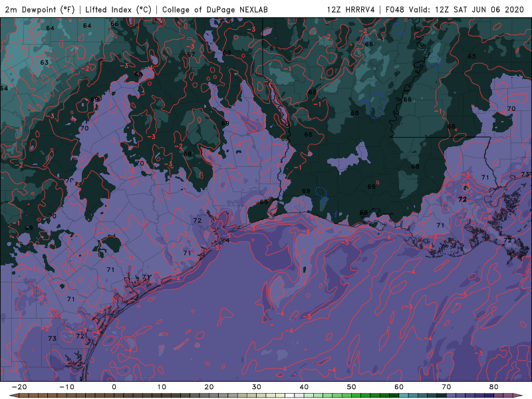This screenshot has width=532, height=399.
Task: Click the "F048" forecast hour text
Action: point(395,9)
